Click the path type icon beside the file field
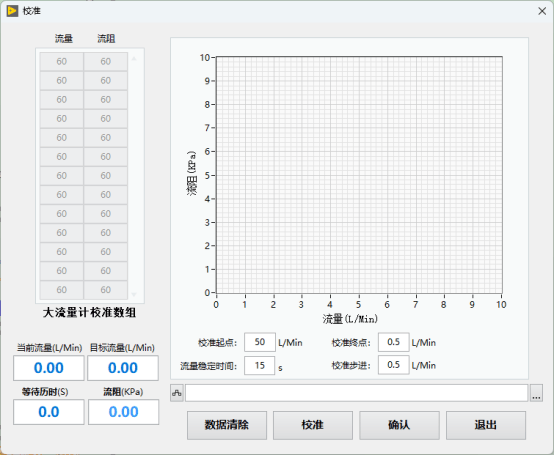 pyautogui.click(x=177, y=393)
